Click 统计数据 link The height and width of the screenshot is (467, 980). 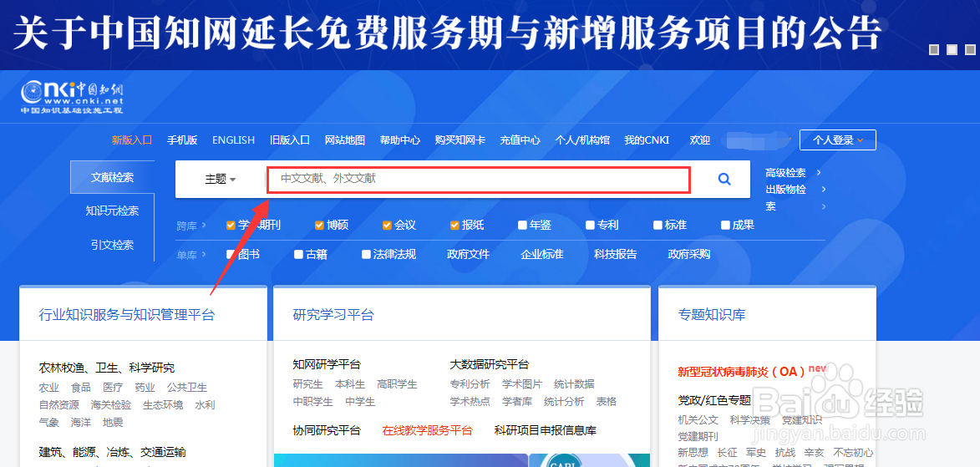(574, 383)
